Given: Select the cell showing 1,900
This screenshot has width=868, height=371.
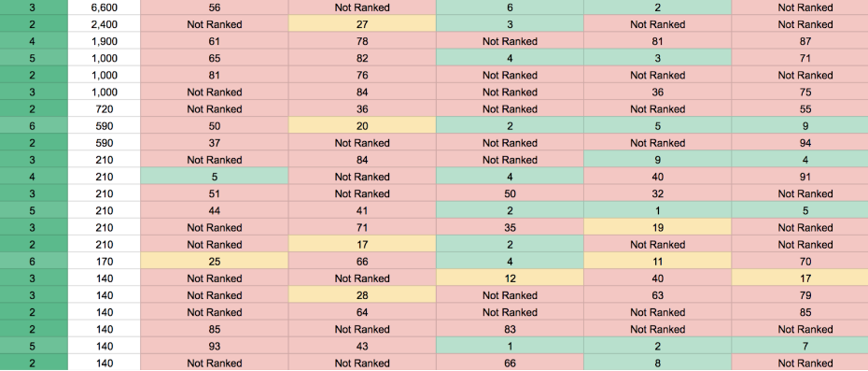Looking at the screenshot, I should pos(105,41).
